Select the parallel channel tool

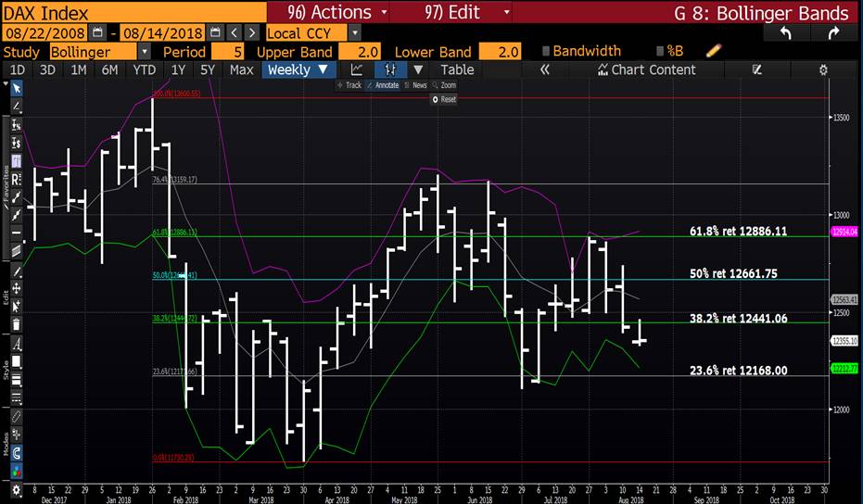[17, 251]
